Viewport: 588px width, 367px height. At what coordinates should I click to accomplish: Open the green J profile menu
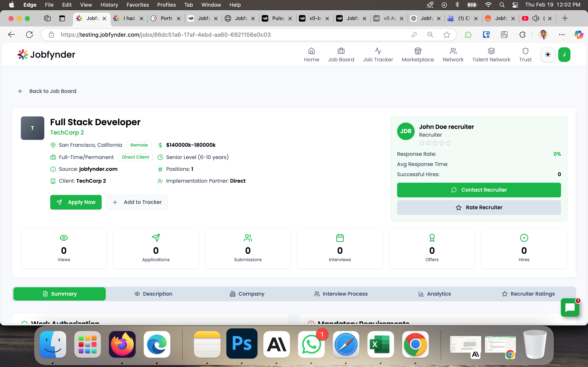(564, 55)
